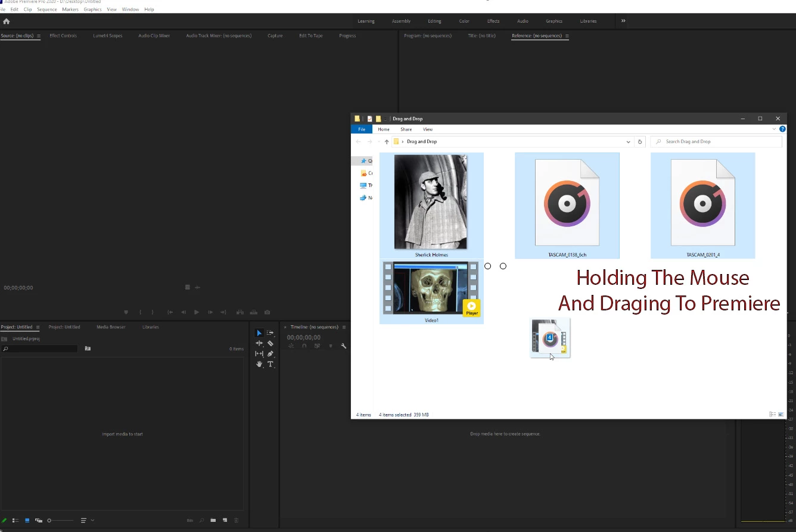The height and width of the screenshot is (532, 796).
Task: Click Mark Out bracket in Source monitor
Action: 153,312
